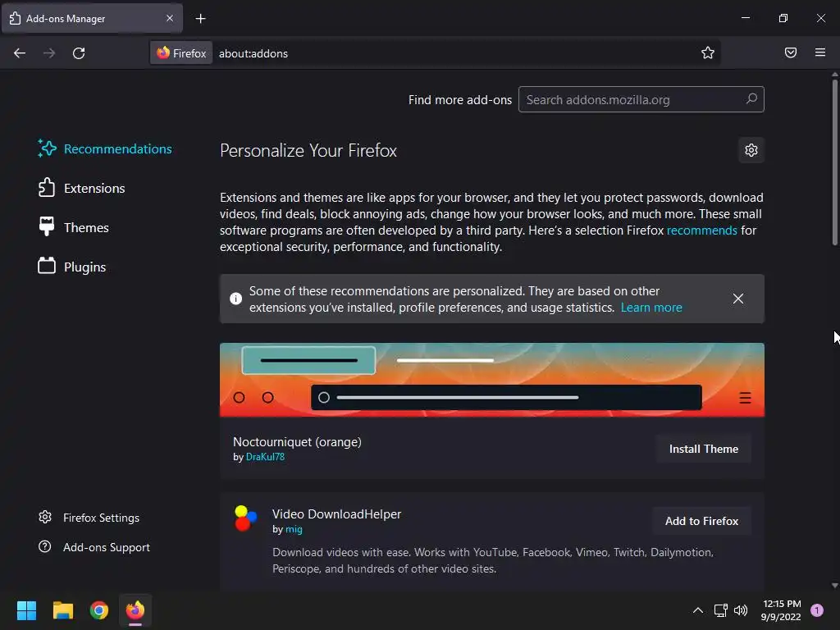840x630 pixels.
Task: Click the Noctourniquet theme preview image
Action: (x=492, y=380)
